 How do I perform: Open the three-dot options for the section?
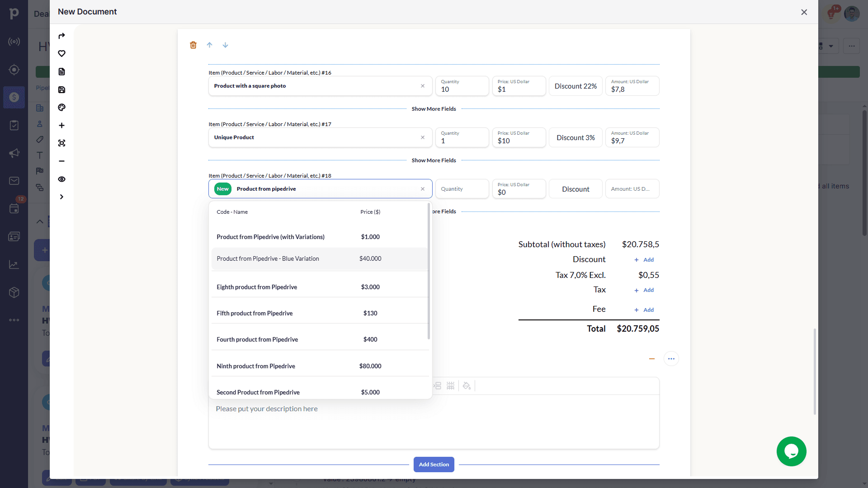[671, 359]
